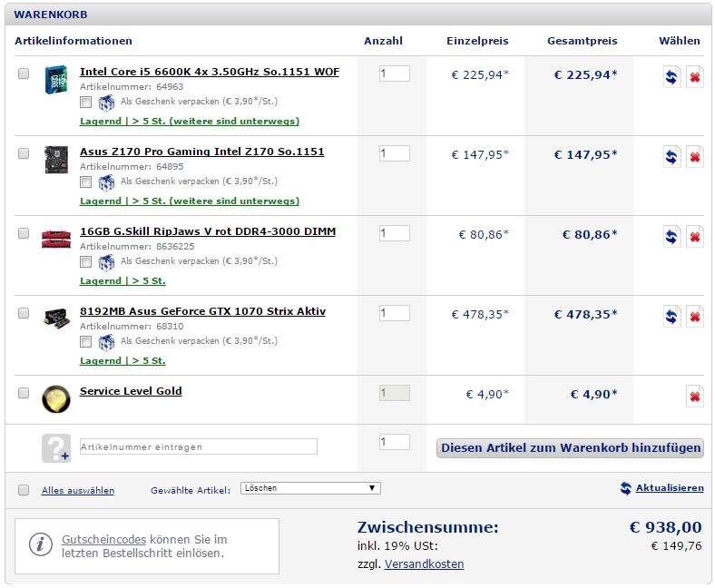Click the gift wrap icon for Intel Core i5

(106, 103)
